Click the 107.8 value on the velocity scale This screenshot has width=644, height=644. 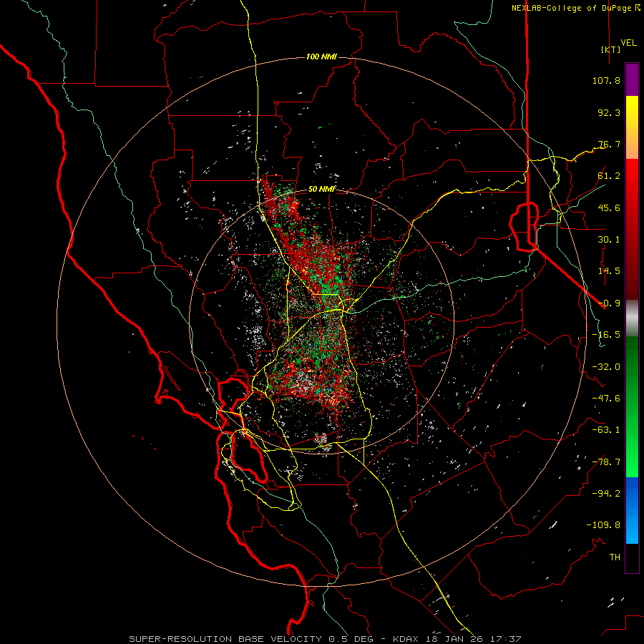point(606,80)
